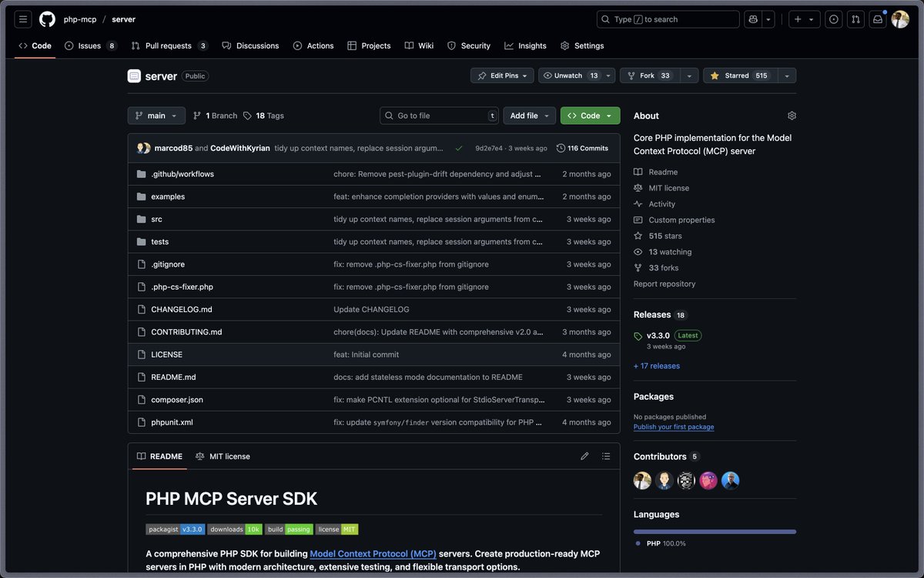The width and height of the screenshot is (924, 578).
Task: Open the Wiki tab
Action: pos(419,45)
